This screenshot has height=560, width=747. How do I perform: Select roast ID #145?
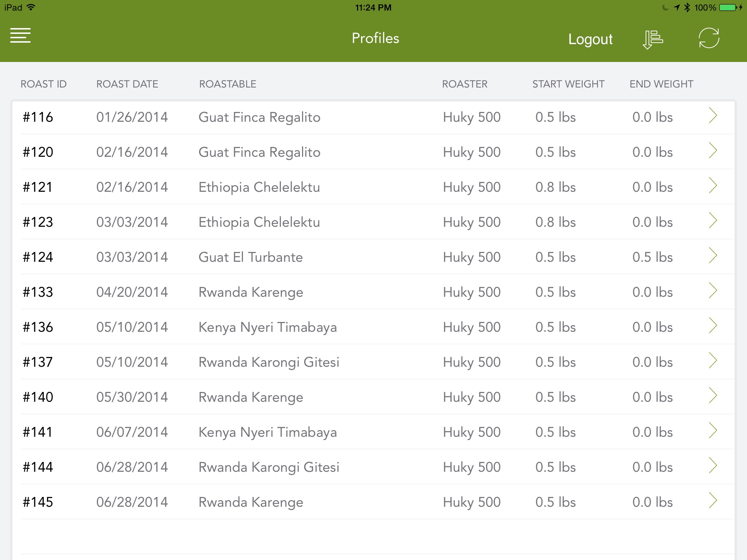tap(38, 502)
